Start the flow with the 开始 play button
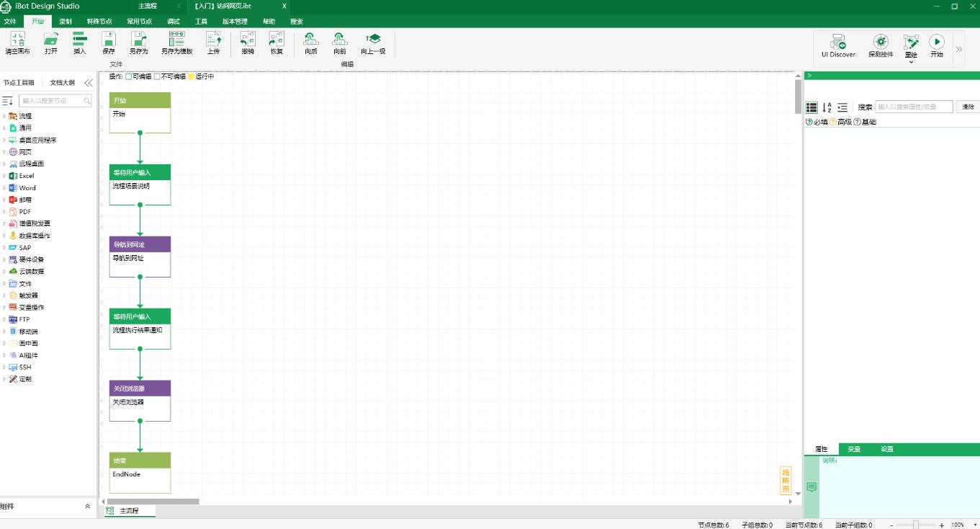The height and width of the screenshot is (529, 980). (x=936, y=43)
